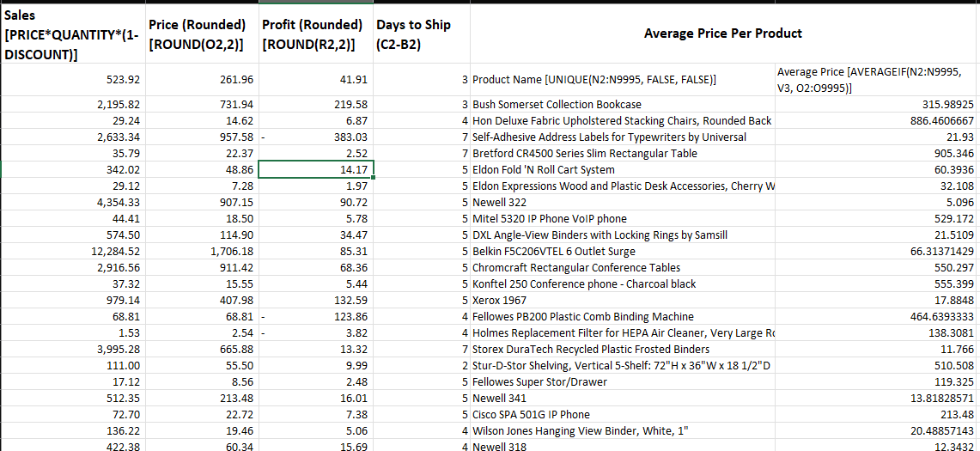Click Chromcraft Rectangular Conference Tables cell
Screen dimensions: 980x451
click(x=623, y=267)
